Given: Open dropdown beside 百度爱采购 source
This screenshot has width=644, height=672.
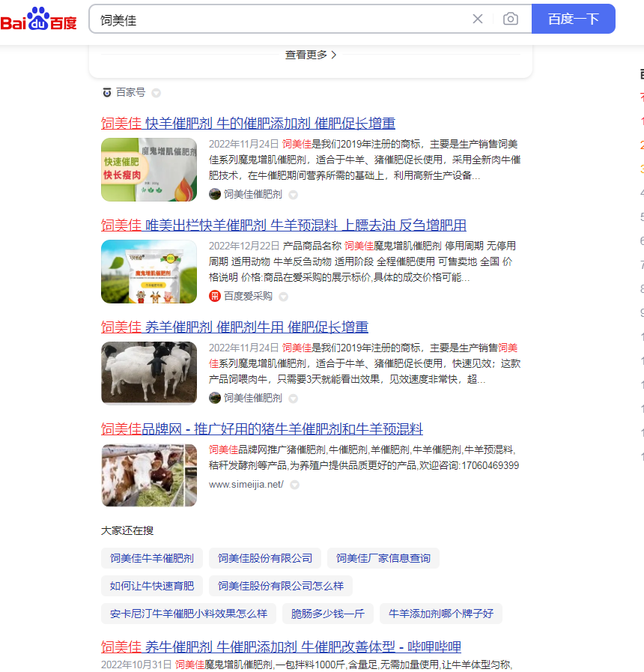Looking at the screenshot, I should click(x=283, y=297).
